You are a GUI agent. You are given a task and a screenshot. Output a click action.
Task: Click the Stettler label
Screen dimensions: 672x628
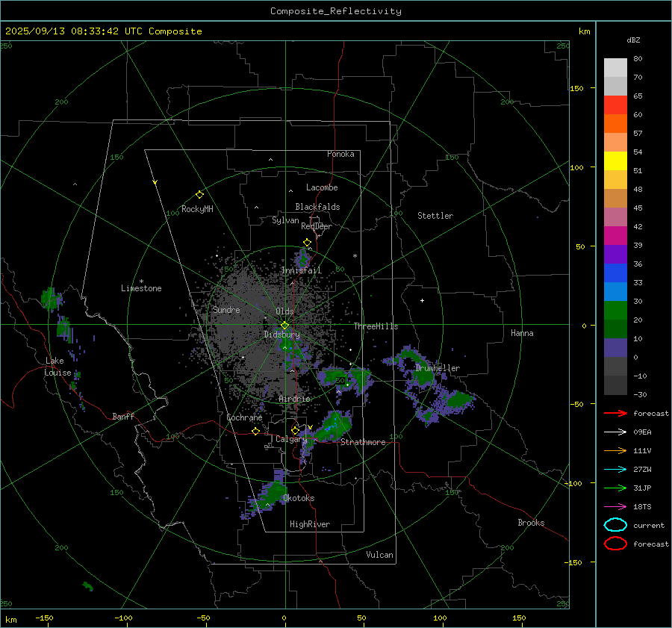click(x=435, y=216)
